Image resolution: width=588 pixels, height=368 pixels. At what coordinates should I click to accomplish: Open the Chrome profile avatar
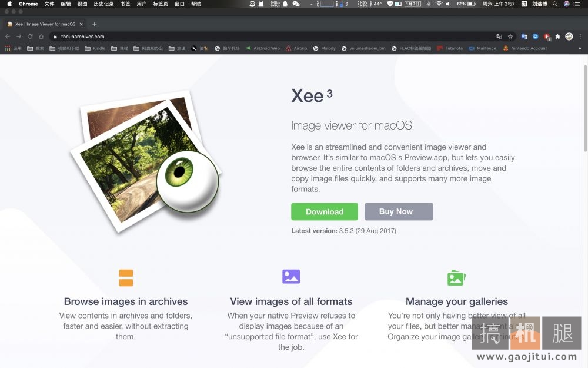tap(569, 37)
